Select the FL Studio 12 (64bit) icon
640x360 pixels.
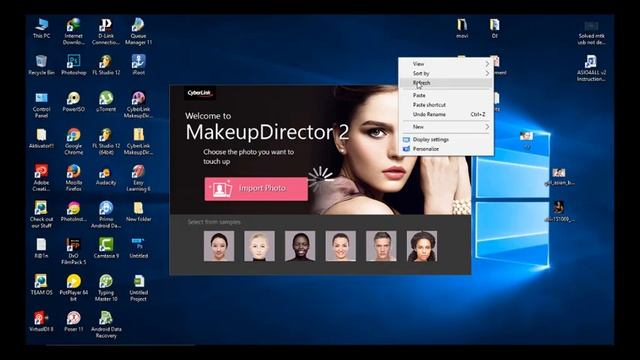pos(106,142)
